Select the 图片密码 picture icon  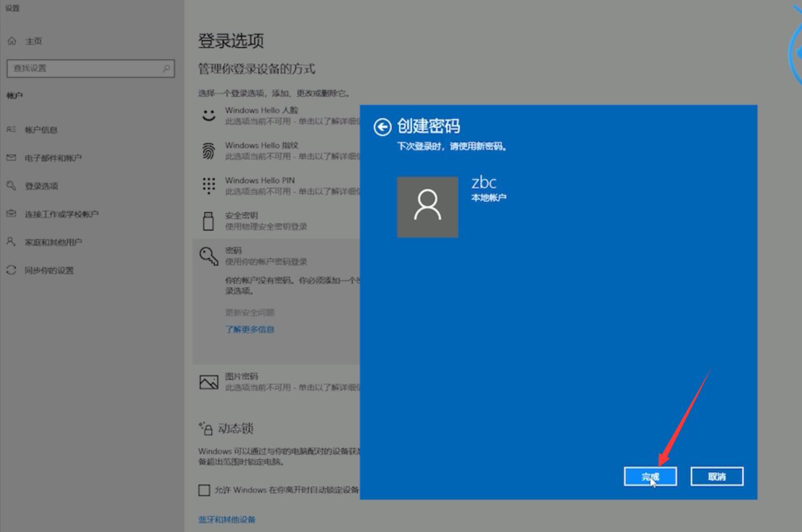(208, 382)
